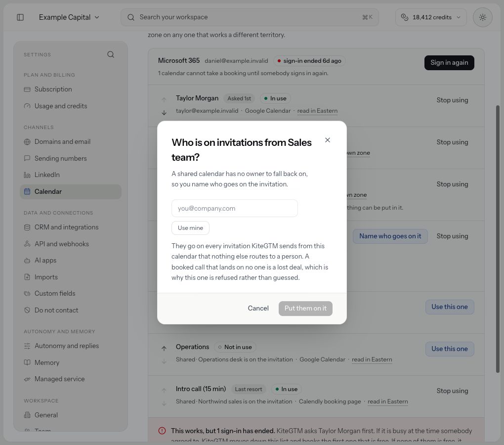Click the Memory book icon
The image size is (504, 445).
27,363
